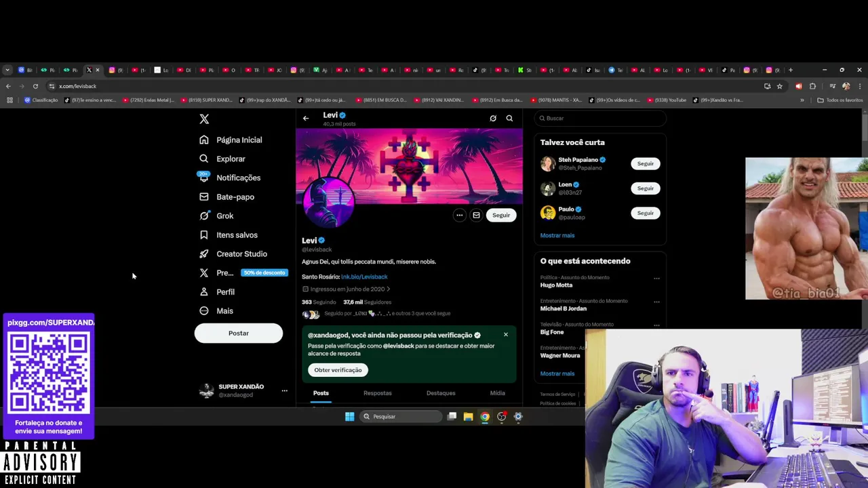This screenshot has height=488, width=868.
Task: Focus the Buscar search field
Action: click(x=600, y=118)
